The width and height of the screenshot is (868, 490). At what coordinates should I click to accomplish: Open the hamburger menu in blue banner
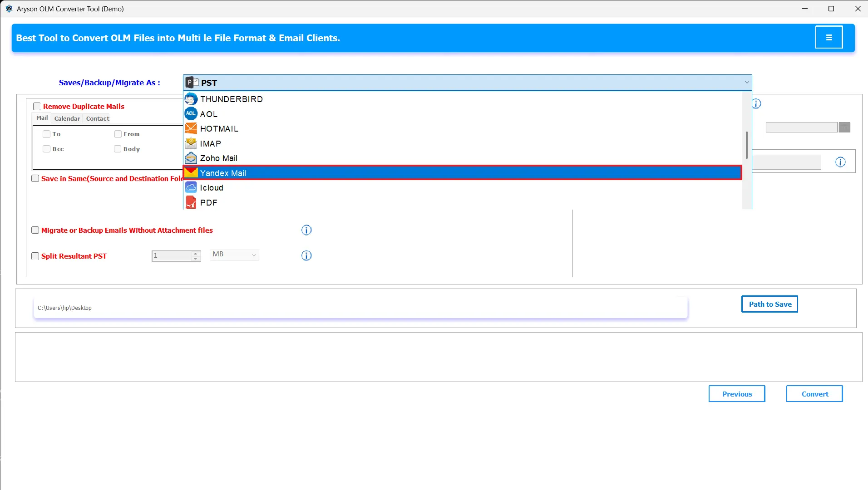829,38
